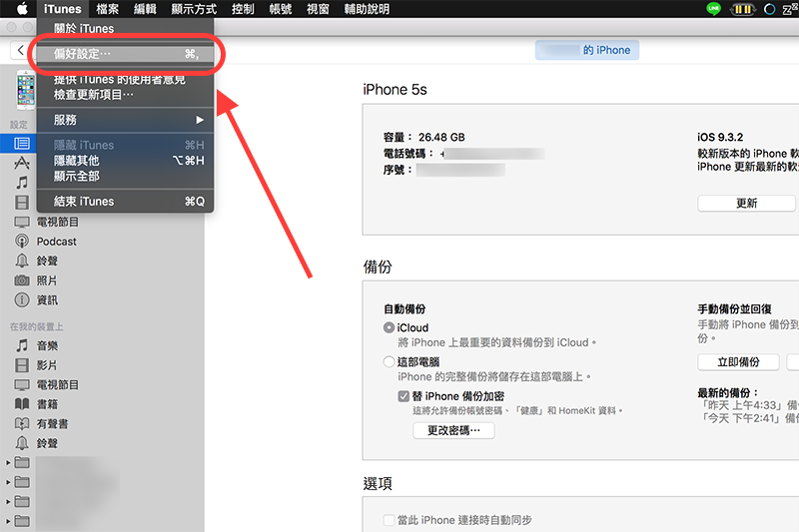Expand the bottommost folder in sidebar
This screenshot has height=532, width=799.
coord(10,520)
